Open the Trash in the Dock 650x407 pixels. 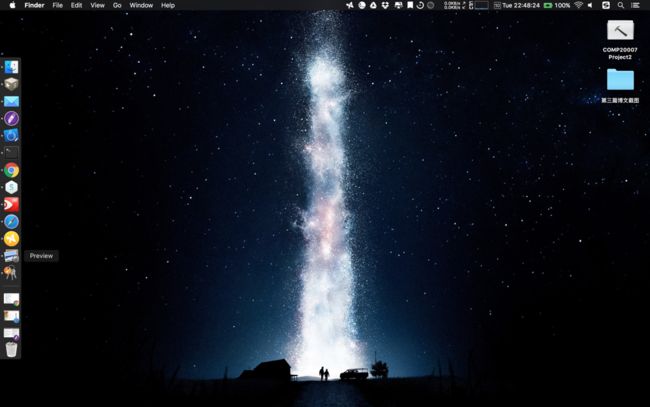click(x=11, y=349)
